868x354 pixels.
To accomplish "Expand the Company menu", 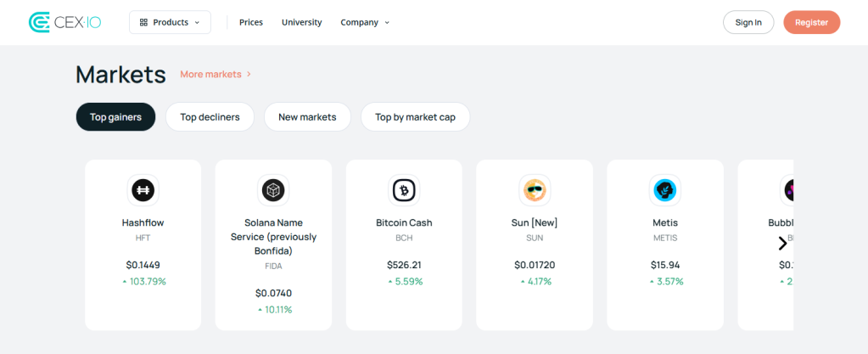I will coord(365,22).
